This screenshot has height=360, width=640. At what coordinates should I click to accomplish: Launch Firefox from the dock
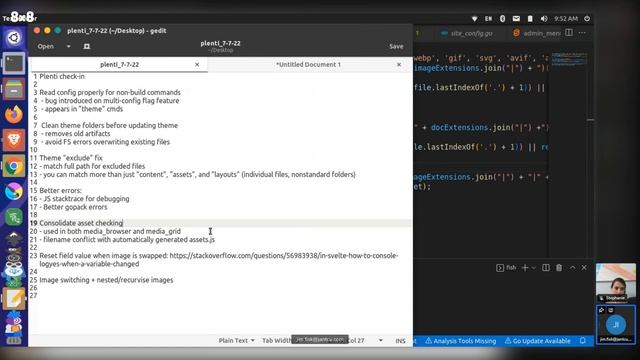click(x=14, y=114)
